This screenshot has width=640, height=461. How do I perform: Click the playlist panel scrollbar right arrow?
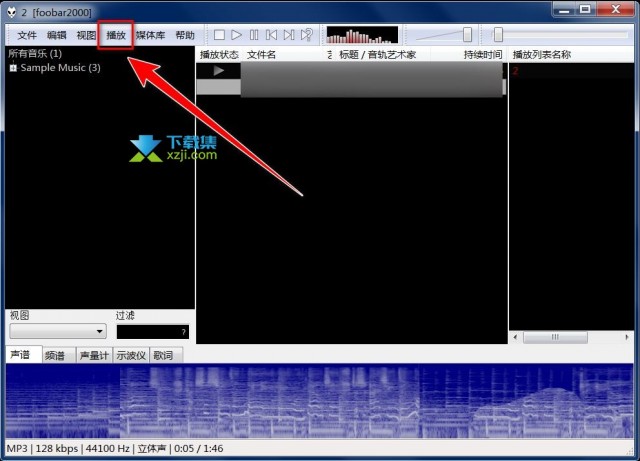[x=627, y=337]
